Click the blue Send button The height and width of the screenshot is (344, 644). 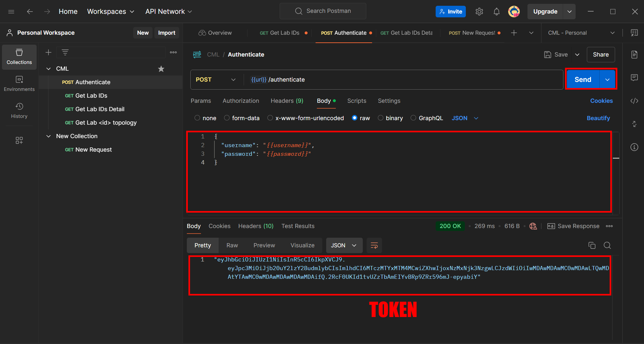582,80
